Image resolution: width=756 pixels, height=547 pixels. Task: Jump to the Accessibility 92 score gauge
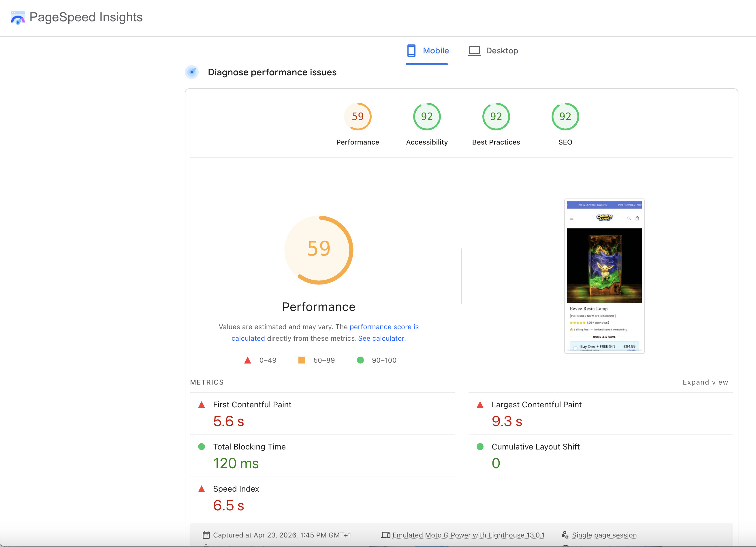click(x=427, y=117)
